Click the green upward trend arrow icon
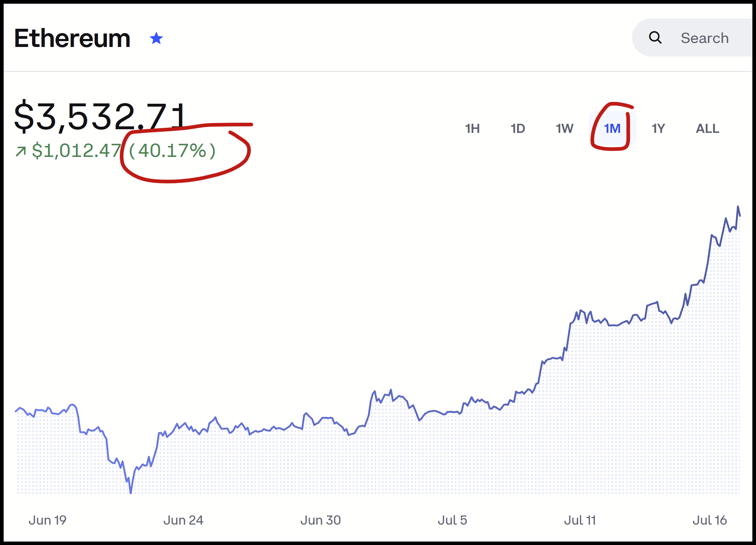Viewport: 756px width, 545px height. pyautogui.click(x=21, y=151)
